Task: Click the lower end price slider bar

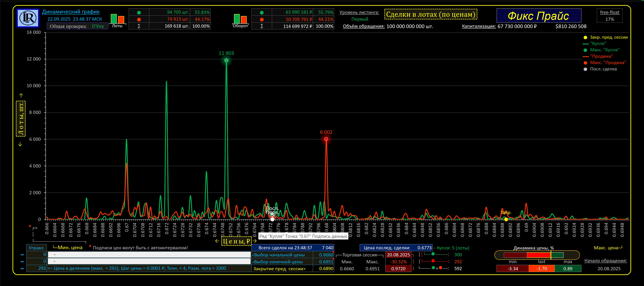Action: click(149, 261)
